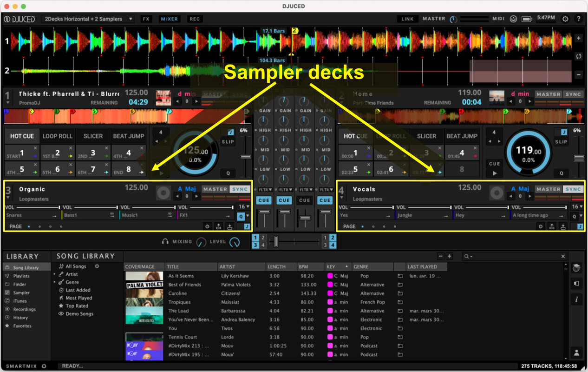
Task: Click the DJ Academy graduation cap icon
Action: (x=576, y=268)
